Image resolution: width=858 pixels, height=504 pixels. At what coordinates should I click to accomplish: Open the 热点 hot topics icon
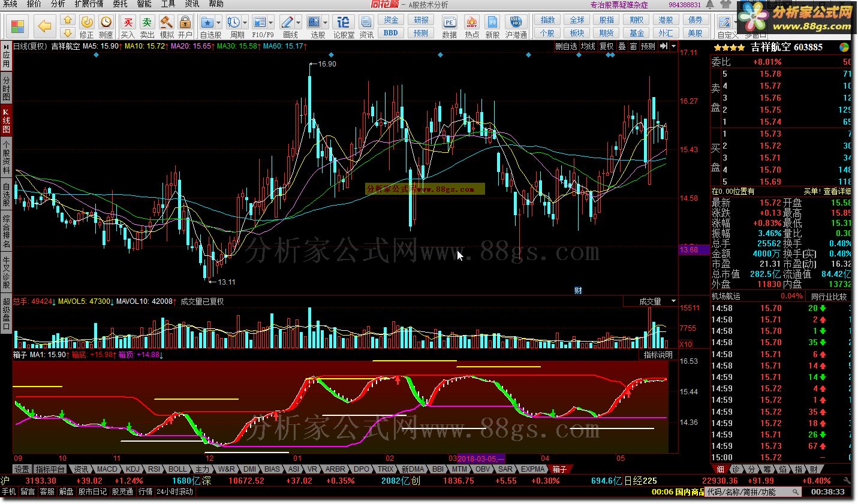[472, 23]
